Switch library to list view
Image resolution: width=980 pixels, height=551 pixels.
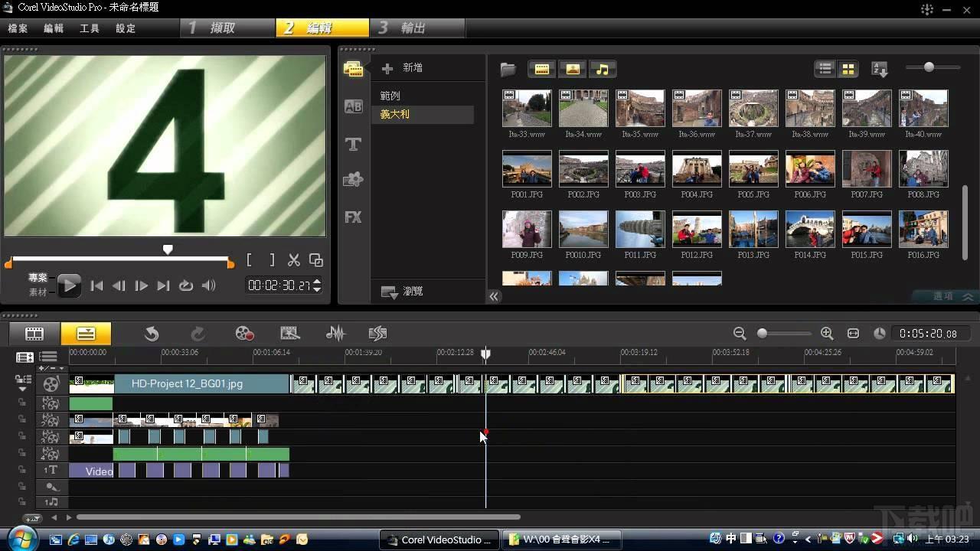[x=825, y=70]
